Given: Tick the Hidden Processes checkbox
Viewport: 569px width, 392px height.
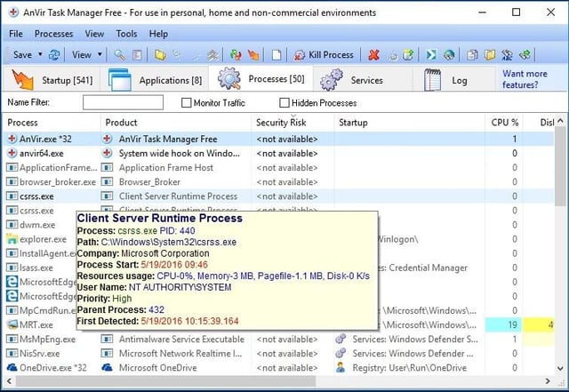Looking at the screenshot, I should coord(284,103).
